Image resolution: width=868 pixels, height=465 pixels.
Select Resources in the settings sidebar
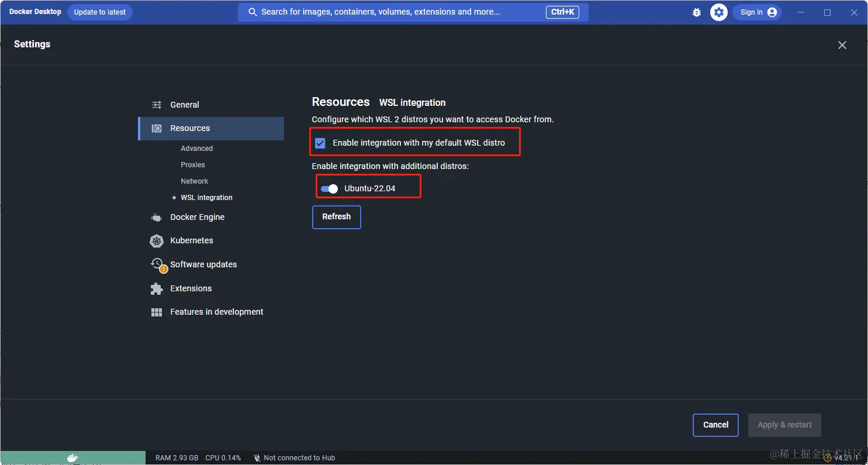click(211, 129)
